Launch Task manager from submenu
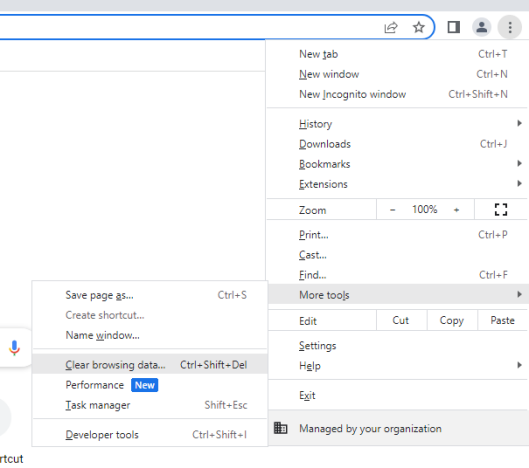Viewport: 529px width, 468px height. point(150,405)
